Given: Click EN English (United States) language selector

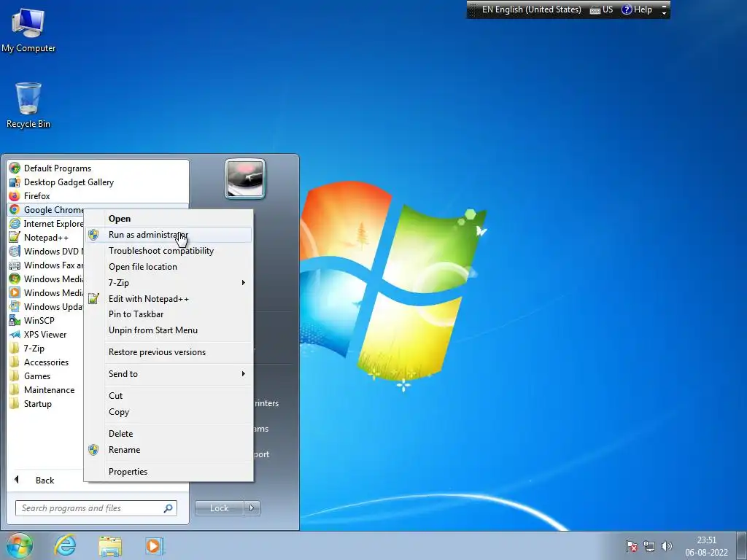Looking at the screenshot, I should [x=531, y=9].
